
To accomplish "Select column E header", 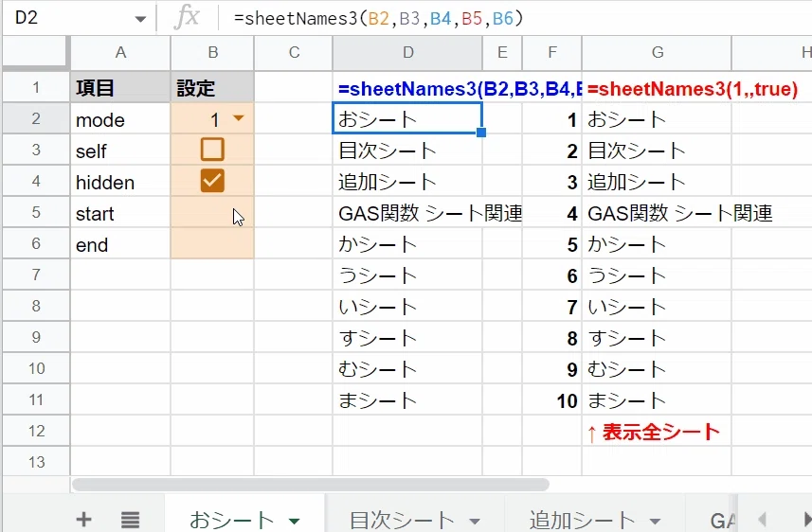I will click(502, 52).
